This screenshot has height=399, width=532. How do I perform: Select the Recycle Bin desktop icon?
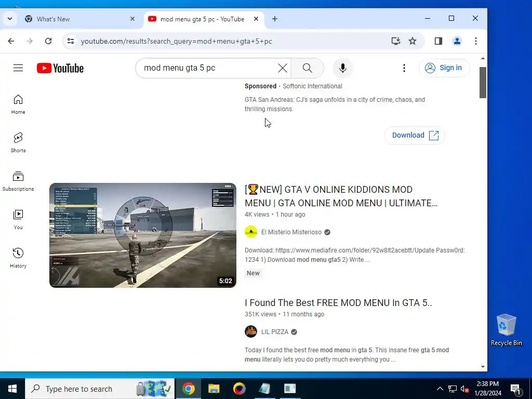[x=506, y=330]
